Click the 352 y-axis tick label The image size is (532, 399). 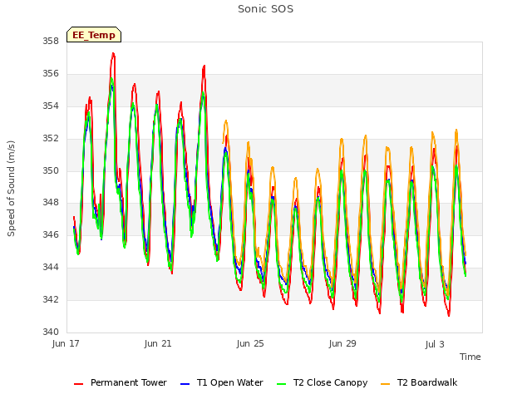(51, 139)
